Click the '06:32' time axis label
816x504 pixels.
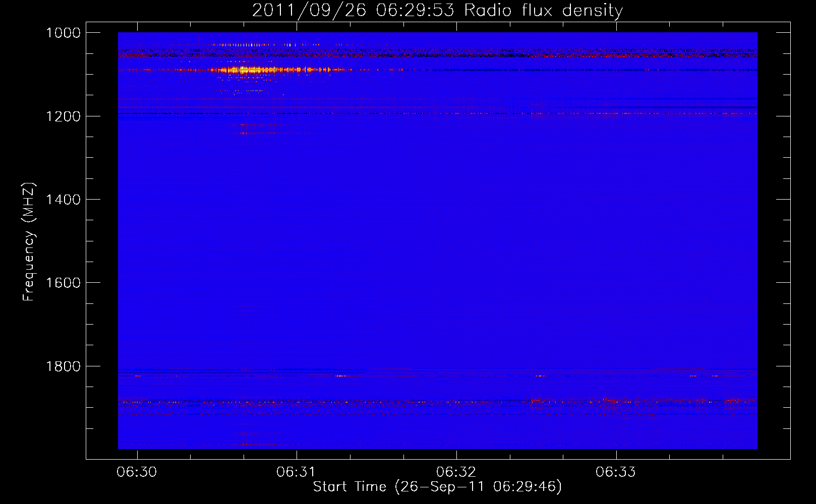[456, 472]
